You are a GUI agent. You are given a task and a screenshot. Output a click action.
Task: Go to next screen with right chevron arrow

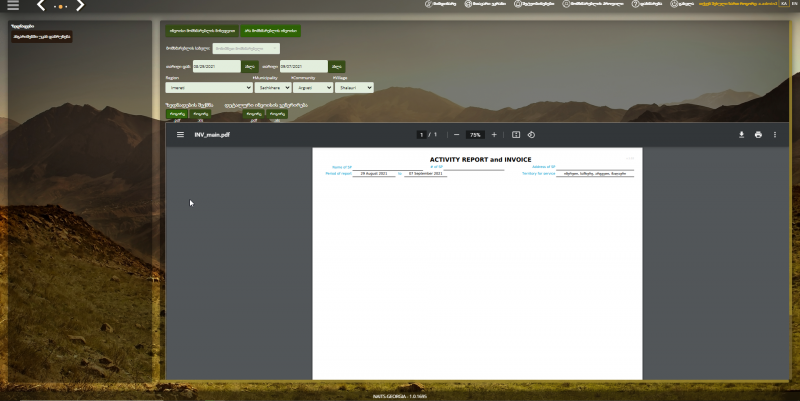80,6
